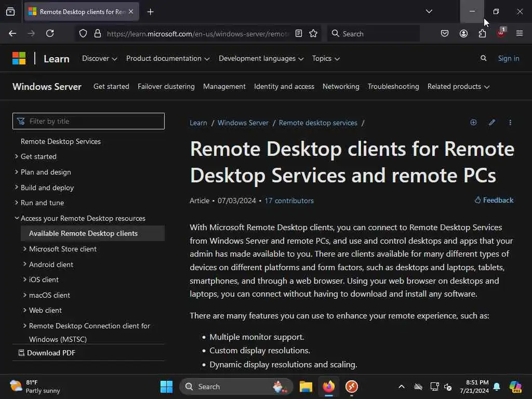532x399 pixels.
Task: Open the uBlock Origin extension icon
Action: click(x=501, y=33)
